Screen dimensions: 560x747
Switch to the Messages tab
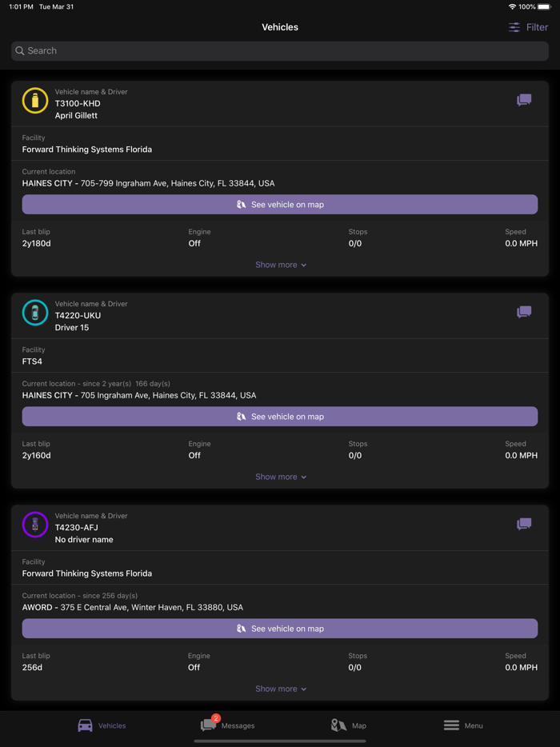[x=227, y=725]
